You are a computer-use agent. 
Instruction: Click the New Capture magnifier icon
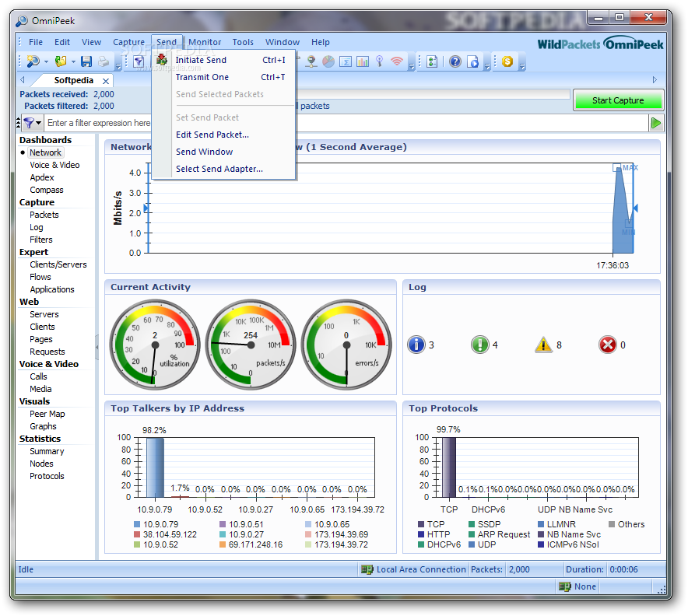[x=33, y=61]
